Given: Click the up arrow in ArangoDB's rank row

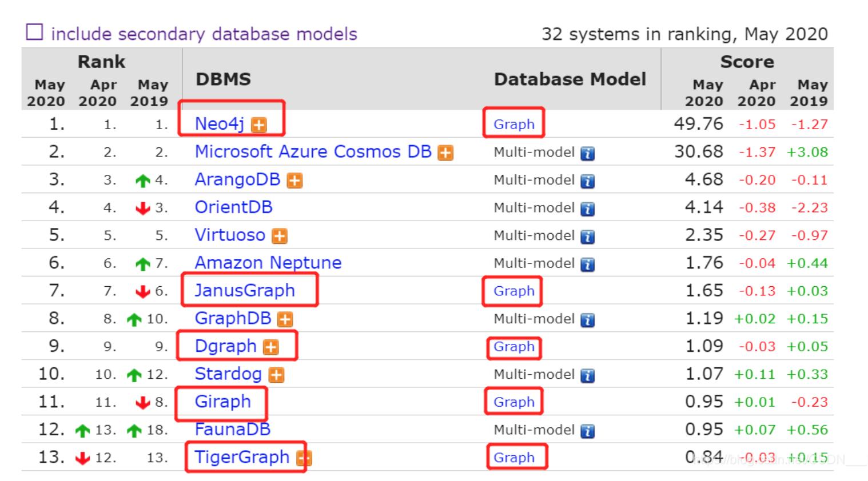Looking at the screenshot, I should coord(143,181).
